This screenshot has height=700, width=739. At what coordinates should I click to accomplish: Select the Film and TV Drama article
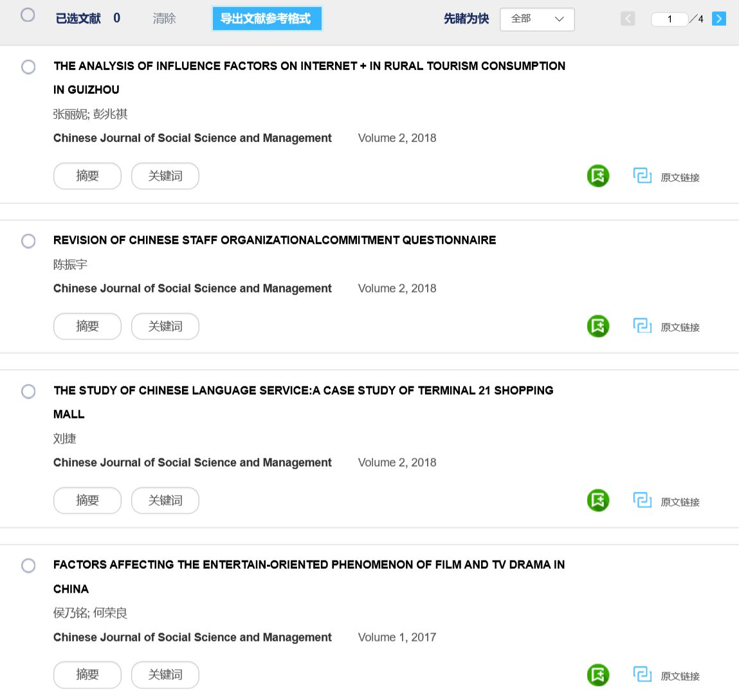[28, 565]
